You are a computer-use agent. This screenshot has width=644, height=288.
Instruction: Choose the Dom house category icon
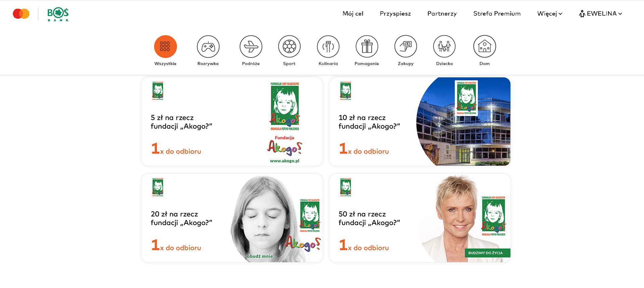(484, 47)
